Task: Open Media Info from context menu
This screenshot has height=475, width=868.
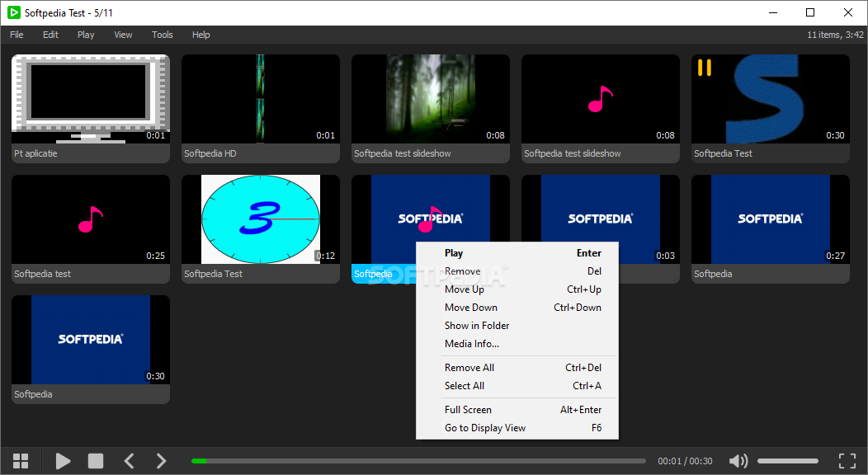Action: tap(517, 344)
